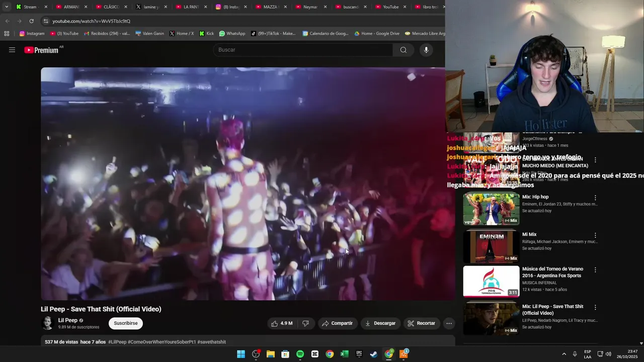Go back in browser history
Viewport: 644px width, 362px height.
click(x=7, y=21)
